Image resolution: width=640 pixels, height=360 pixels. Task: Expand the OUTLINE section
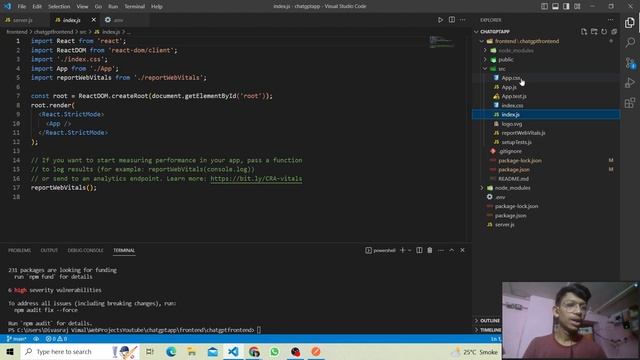pos(490,321)
